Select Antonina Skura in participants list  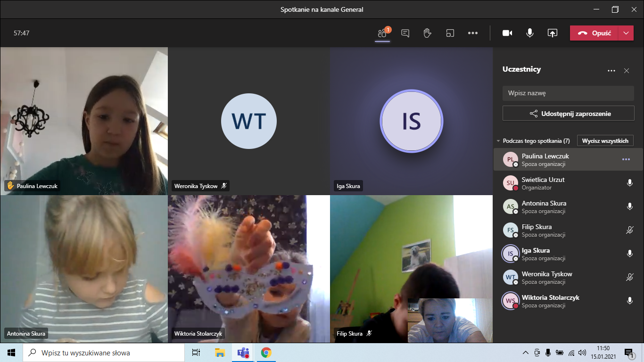568,207
